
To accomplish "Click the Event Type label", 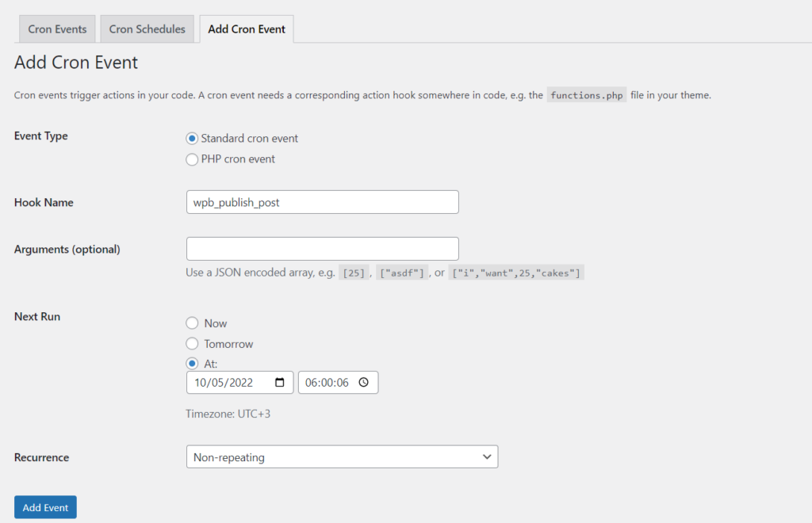I will 41,136.
